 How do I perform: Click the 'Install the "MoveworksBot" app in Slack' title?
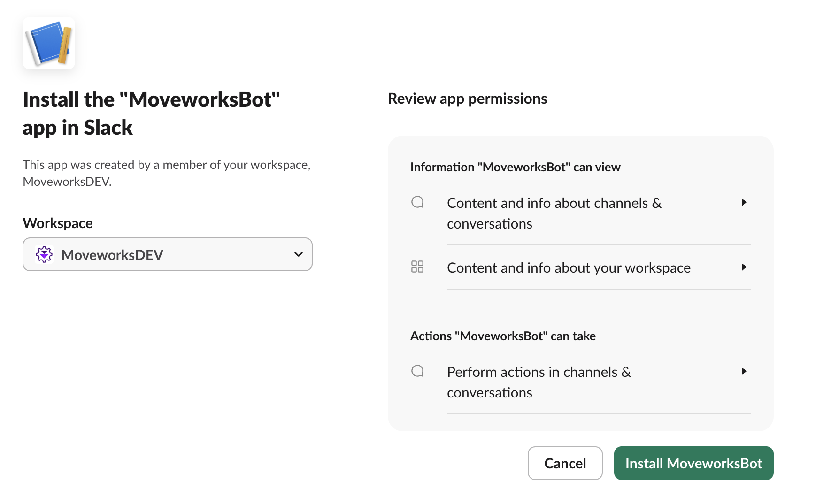pyautogui.click(x=151, y=113)
